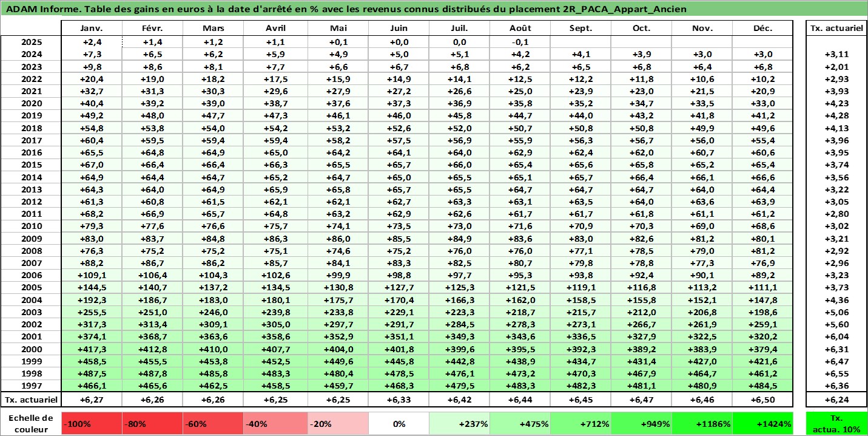Click the Déc. column header
Viewport: 868px width, 436px height.
pos(762,29)
